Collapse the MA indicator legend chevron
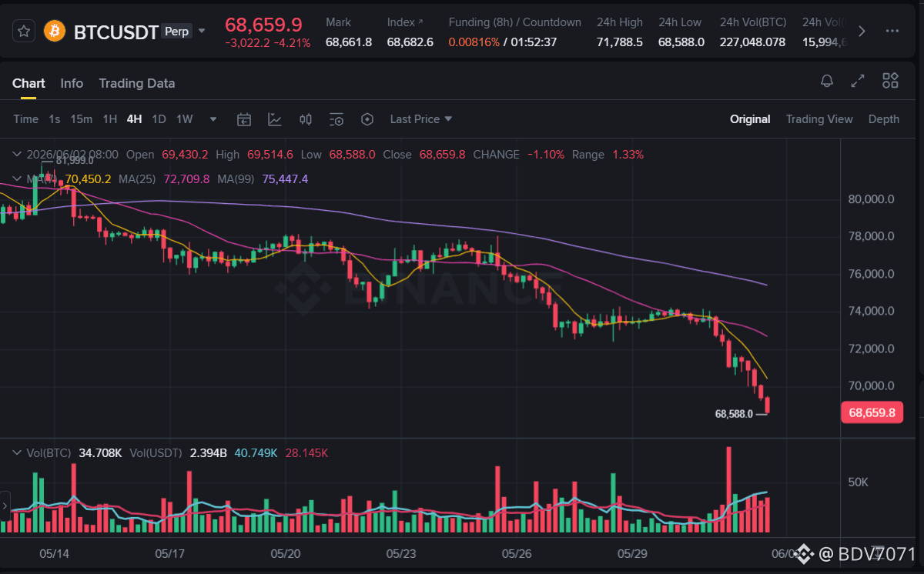 click(x=17, y=179)
